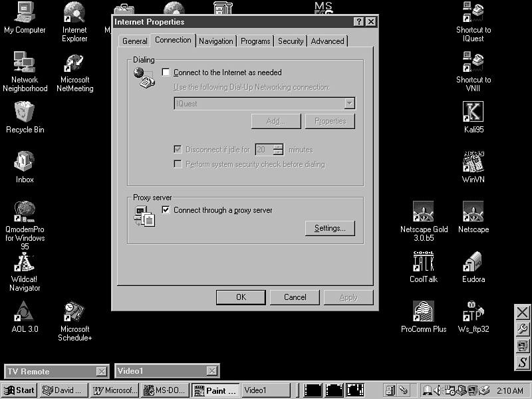
Task: Click the X button in the side toolbar
Action: (x=523, y=313)
